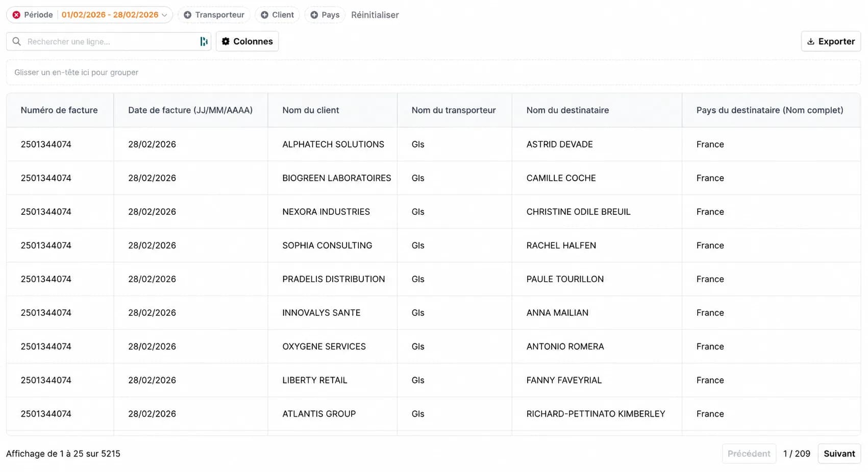Image resolution: width=868 pixels, height=472 pixels.
Task: Click the download icon in Exporter button
Action: (x=811, y=41)
